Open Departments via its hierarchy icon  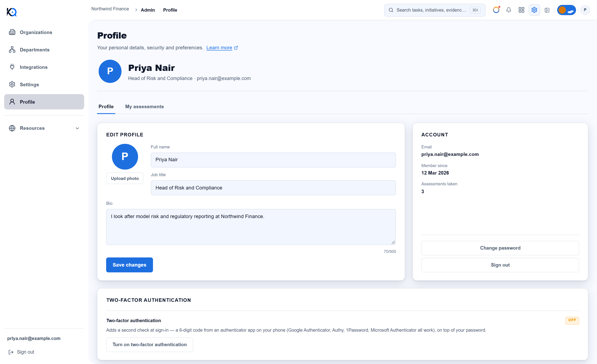(x=12, y=50)
